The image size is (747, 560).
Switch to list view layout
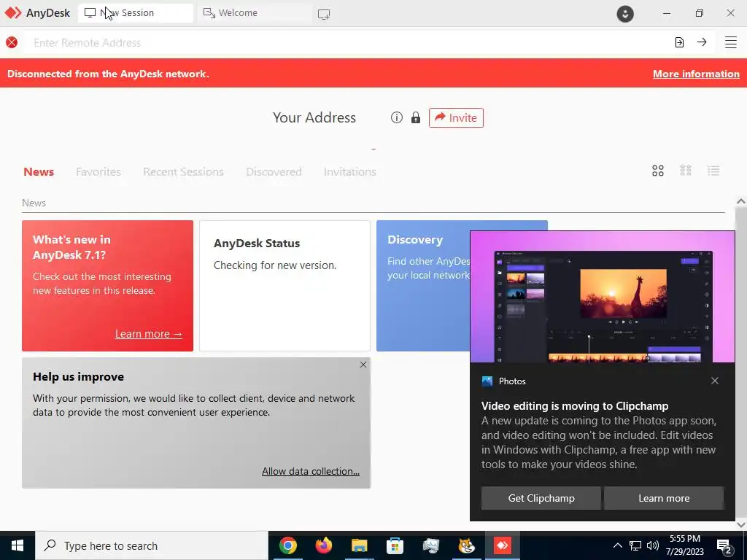coord(713,171)
